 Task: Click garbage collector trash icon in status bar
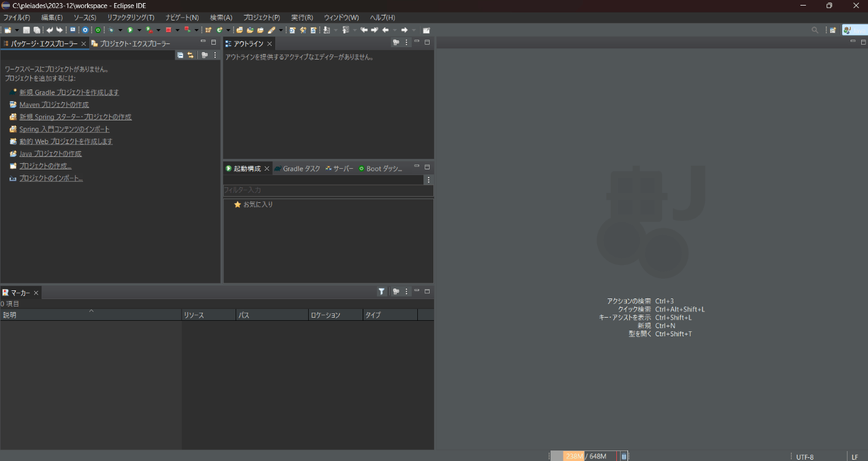(x=624, y=456)
